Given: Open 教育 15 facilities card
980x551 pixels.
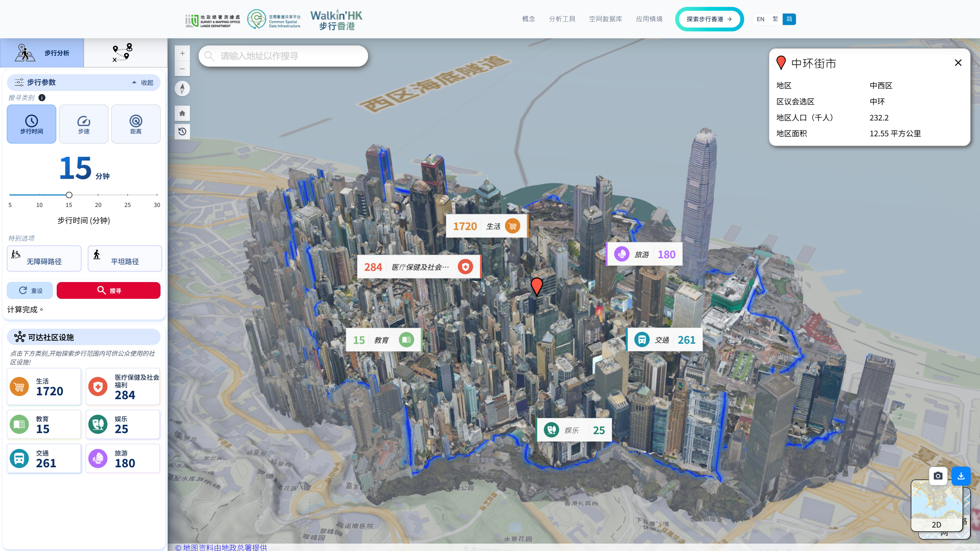Looking at the screenshot, I should point(44,424).
